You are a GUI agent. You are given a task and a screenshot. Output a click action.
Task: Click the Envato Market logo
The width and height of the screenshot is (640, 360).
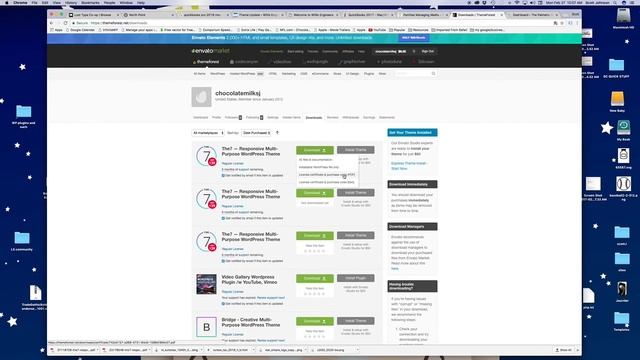(x=211, y=51)
